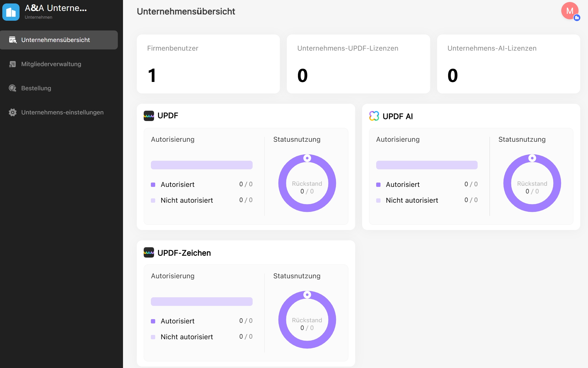Open the user avatar M profile menu
Viewport: 588px width, 368px height.
(x=570, y=11)
